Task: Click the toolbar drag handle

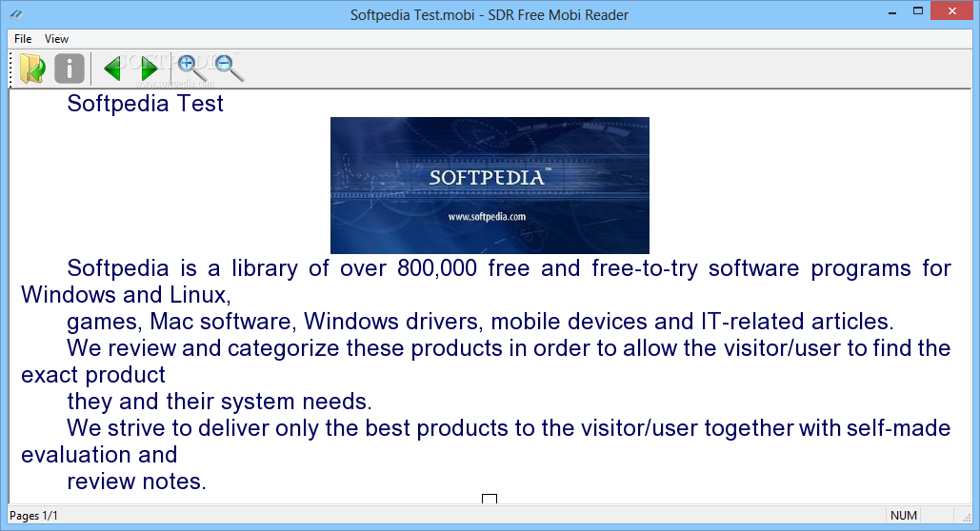Action: [10, 69]
